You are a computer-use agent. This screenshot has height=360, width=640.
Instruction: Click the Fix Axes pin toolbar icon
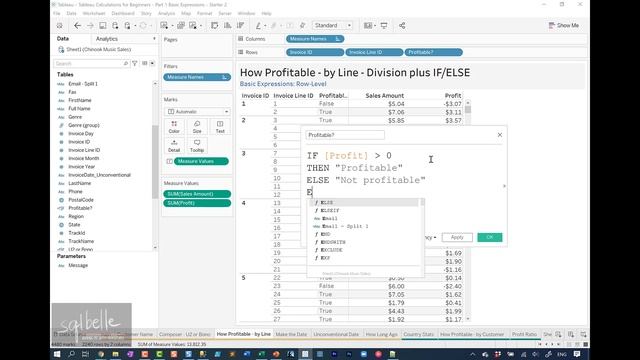point(302,26)
